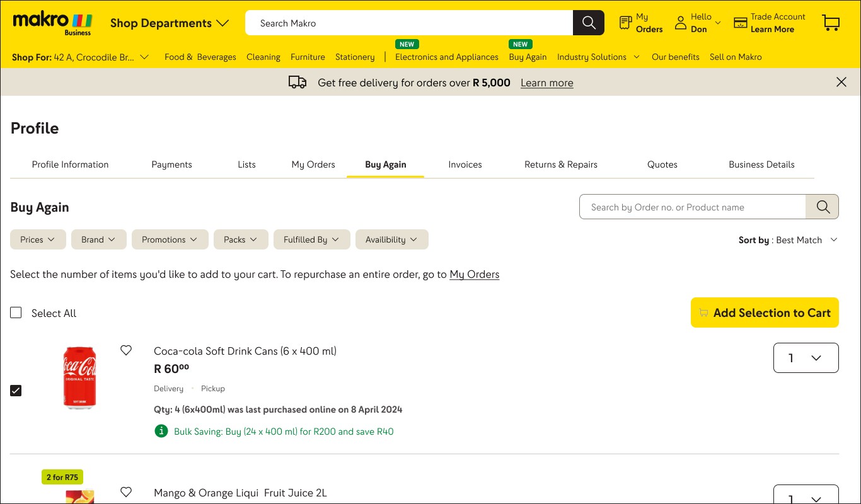The height and width of the screenshot is (504, 861).
Task: Open the Promotions filter dropdown
Action: [x=170, y=239]
